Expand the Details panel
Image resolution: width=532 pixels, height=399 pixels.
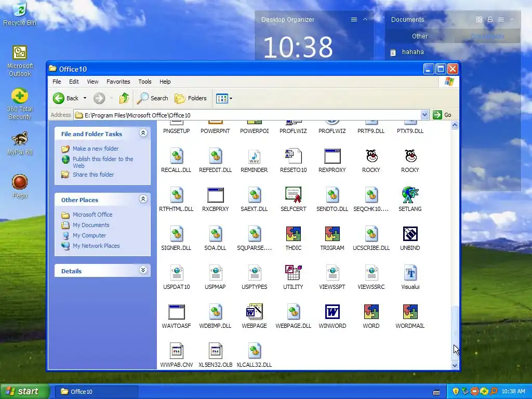[x=143, y=270]
